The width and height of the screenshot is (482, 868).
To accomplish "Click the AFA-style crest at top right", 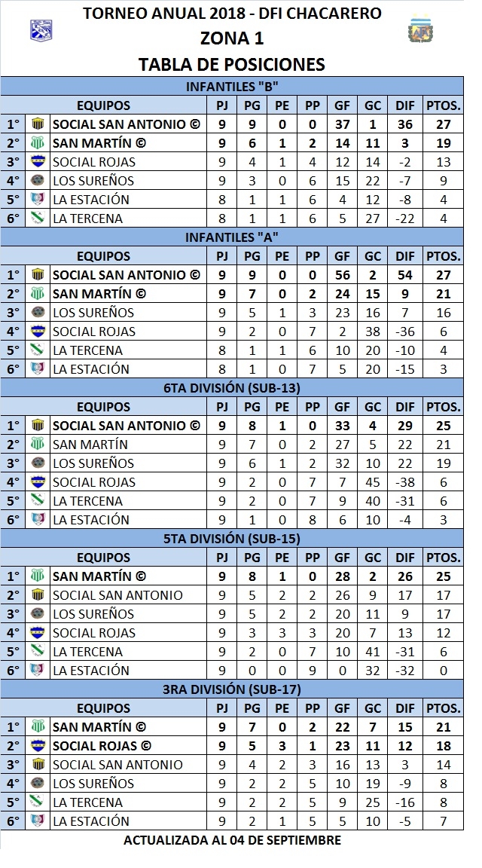I will pos(416,32).
